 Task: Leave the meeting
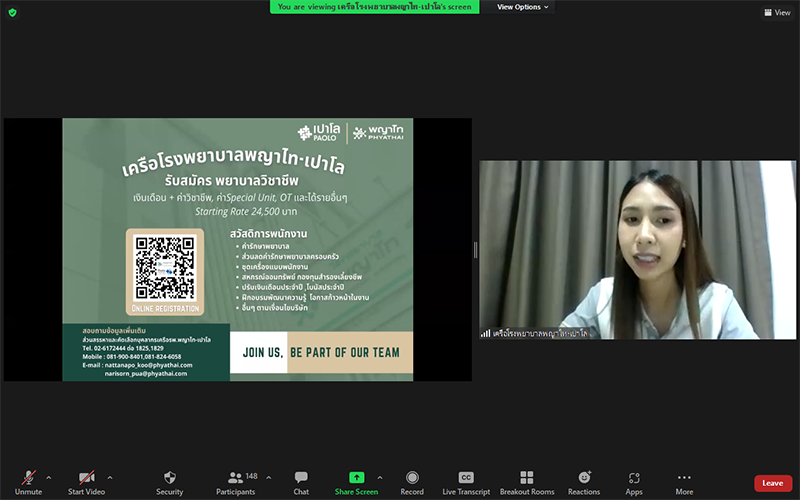(773, 483)
